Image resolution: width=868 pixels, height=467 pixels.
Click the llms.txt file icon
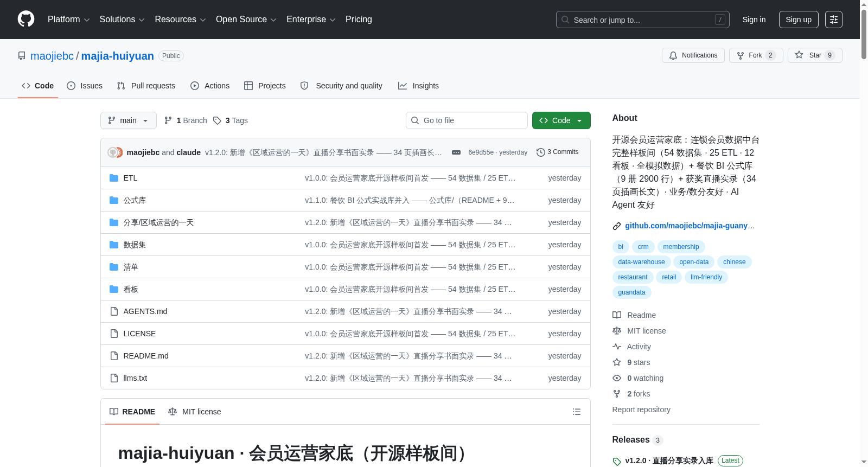(x=114, y=378)
